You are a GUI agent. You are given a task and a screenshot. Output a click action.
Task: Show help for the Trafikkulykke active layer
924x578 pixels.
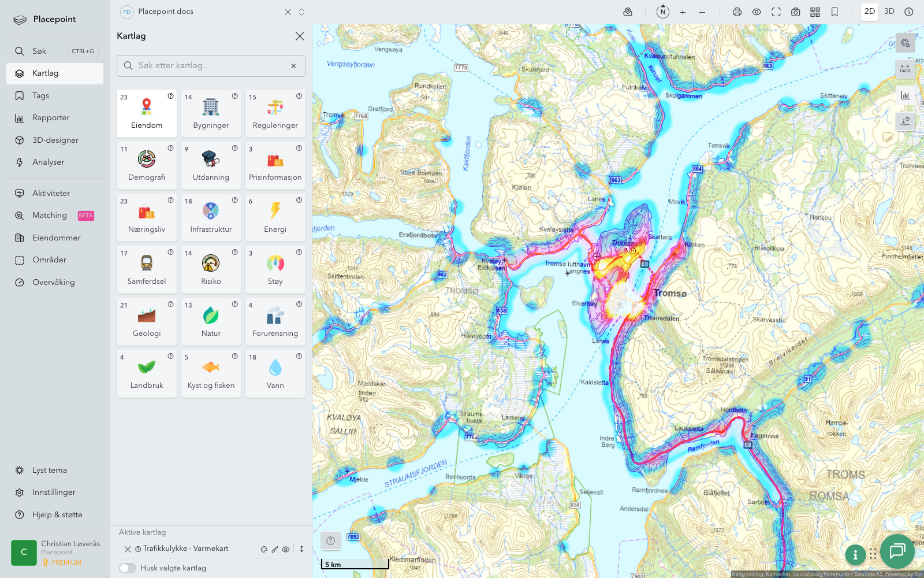coord(138,549)
